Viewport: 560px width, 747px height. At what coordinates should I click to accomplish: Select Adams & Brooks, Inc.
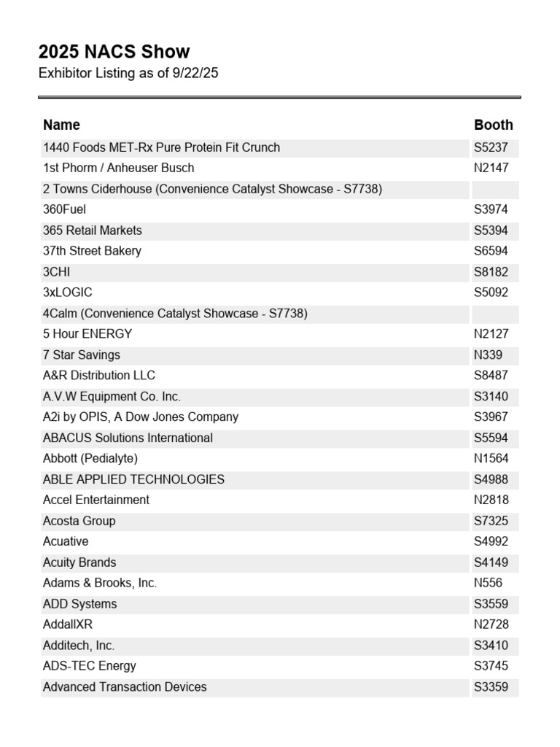click(100, 584)
